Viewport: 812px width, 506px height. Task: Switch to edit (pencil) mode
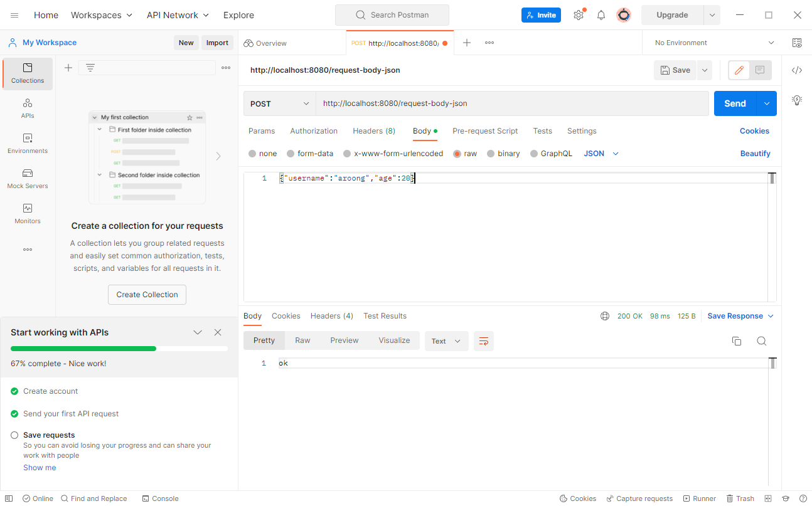739,70
